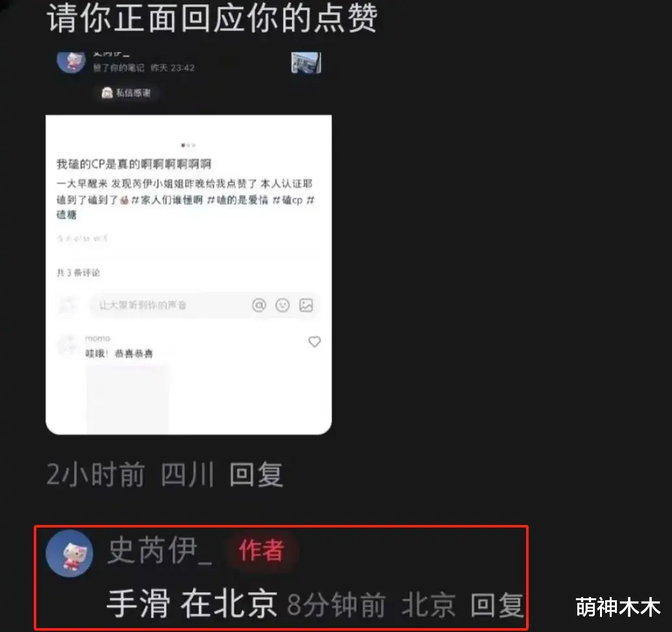Click the 私信感谢 button

(x=126, y=93)
